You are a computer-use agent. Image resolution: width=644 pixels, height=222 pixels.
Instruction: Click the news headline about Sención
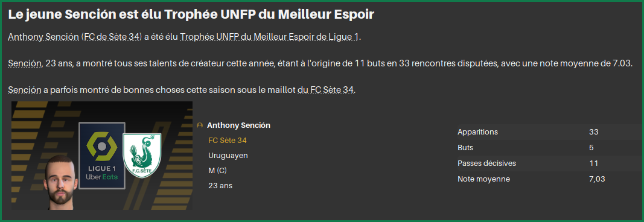(191, 14)
